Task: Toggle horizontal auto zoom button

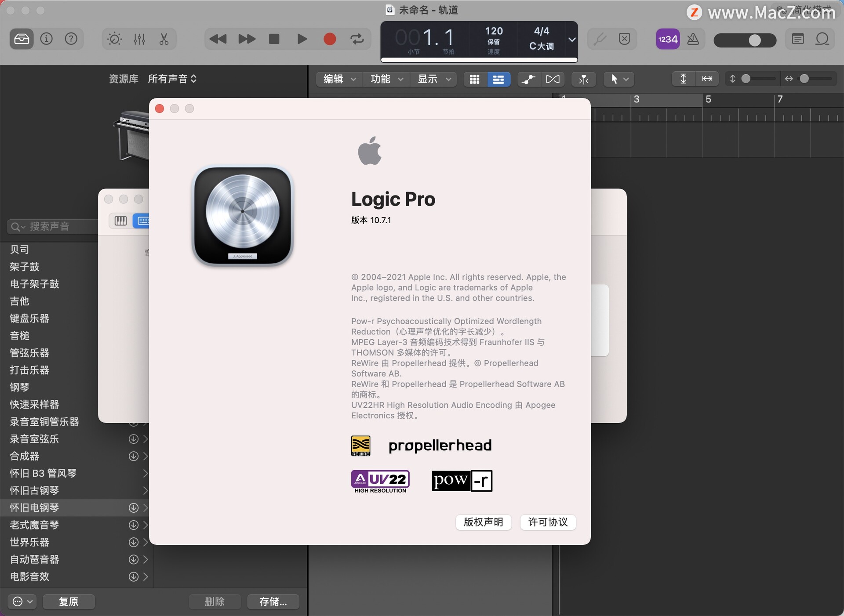Action: (x=707, y=79)
